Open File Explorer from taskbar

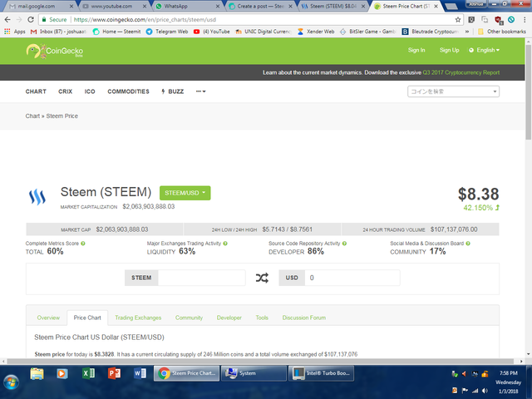(x=37, y=373)
